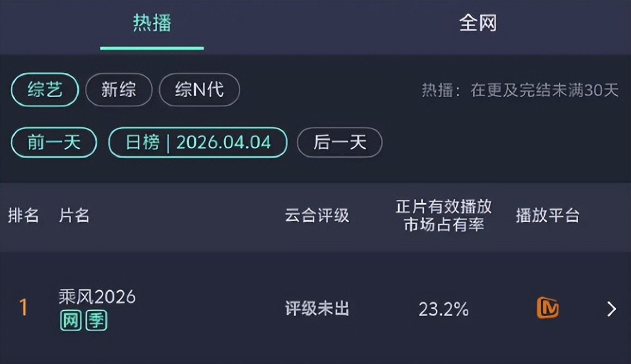
Task: Select the 新综 category filter
Action: coord(119,90)
